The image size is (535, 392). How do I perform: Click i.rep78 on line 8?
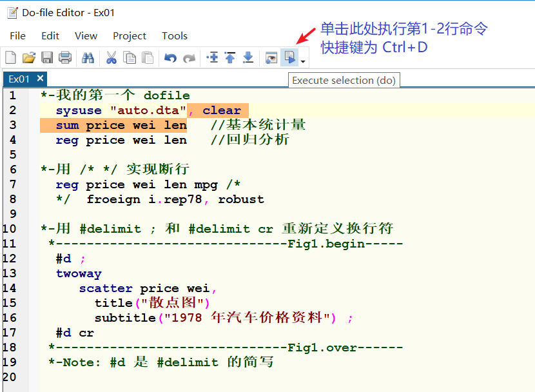(x=175, y=199)
